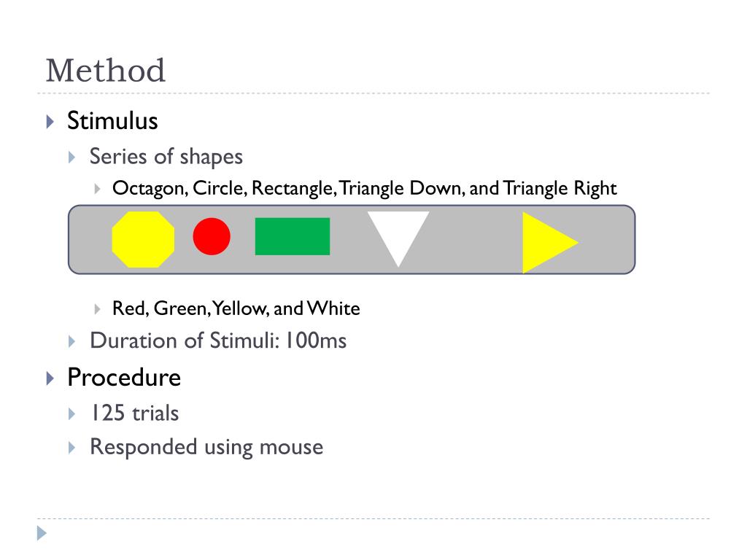Image resolution: width=747 pixels, height=560 pixels.
Task: Click the arrow icon at bottom-left footer
Action: pyautogui.click(x=42, y=533)
